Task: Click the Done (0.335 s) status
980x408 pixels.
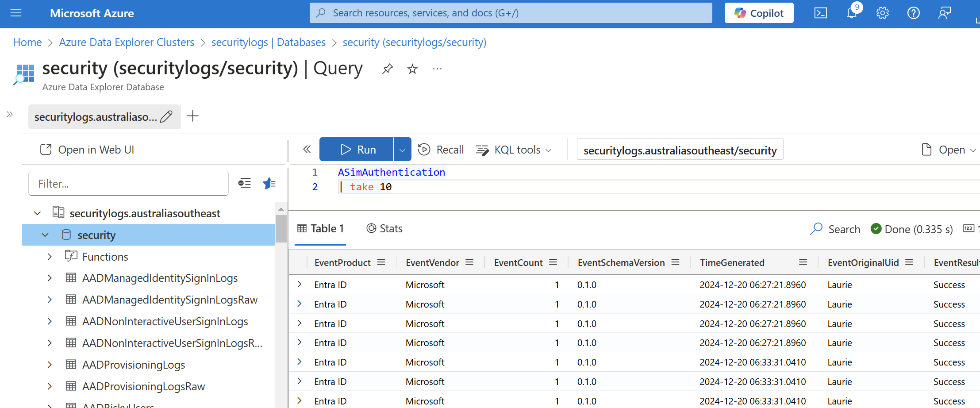Action: point(911,229)
